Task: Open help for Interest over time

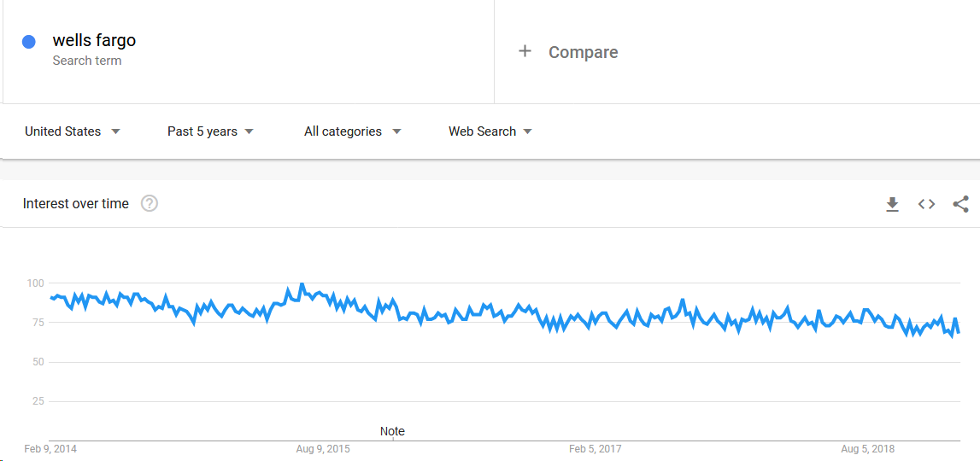Action: point(150,203)
